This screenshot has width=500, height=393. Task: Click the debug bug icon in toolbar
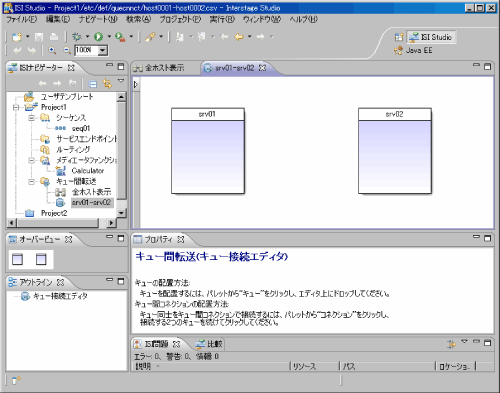pos(77,36)
